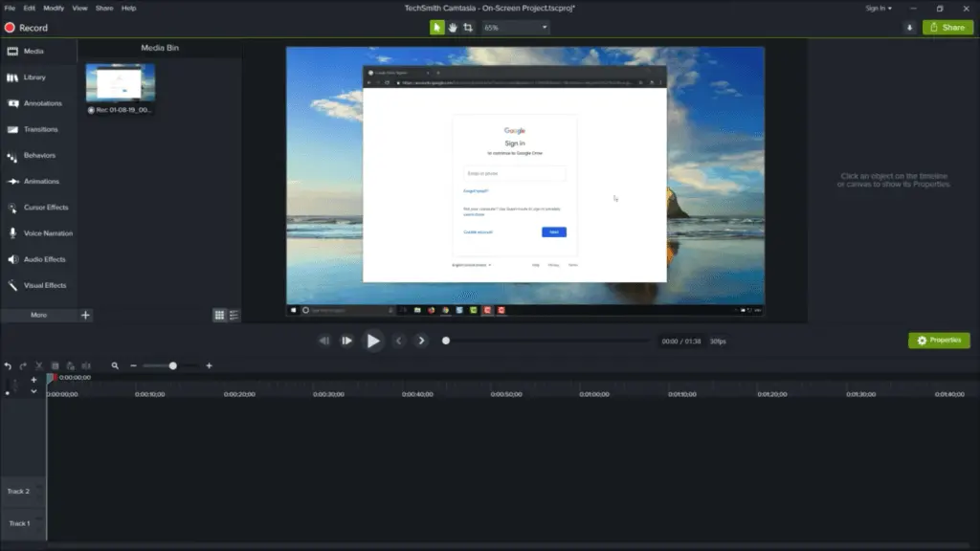Click the Play button
980x551 pixels.
click(373, 342)
